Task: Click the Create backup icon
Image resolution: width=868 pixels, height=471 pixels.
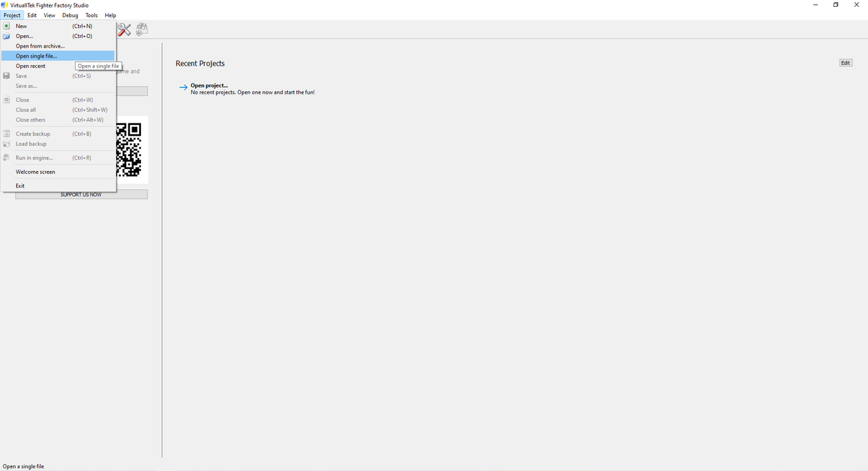Action: (6, 134)
